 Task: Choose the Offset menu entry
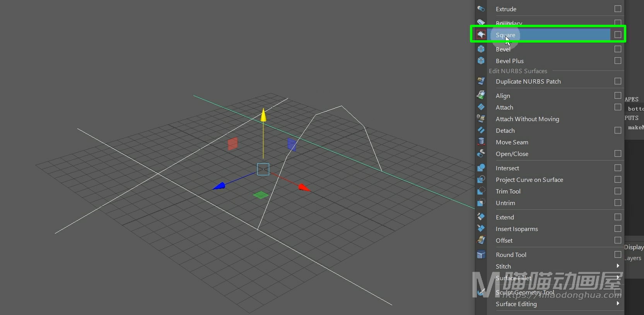pos(504,240)
